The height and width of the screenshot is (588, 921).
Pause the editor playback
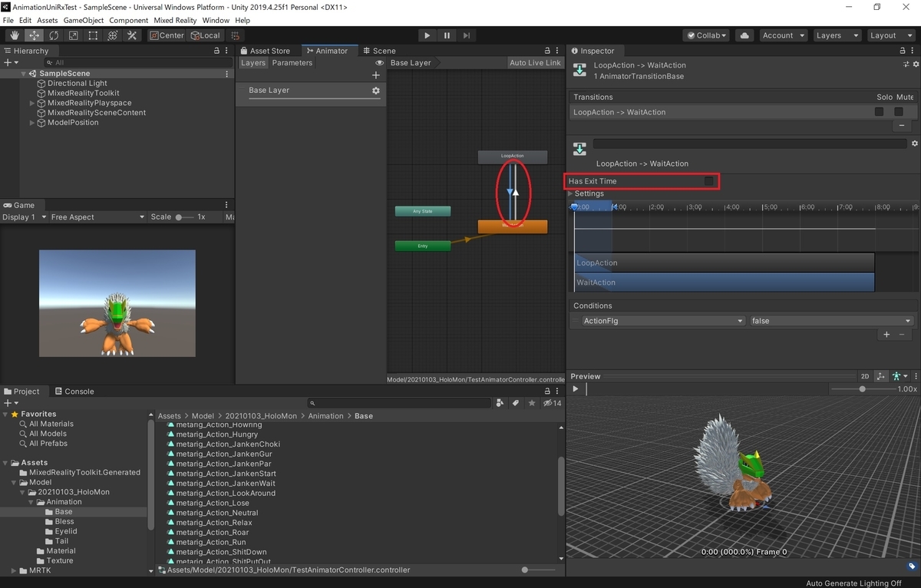(447, 35)
